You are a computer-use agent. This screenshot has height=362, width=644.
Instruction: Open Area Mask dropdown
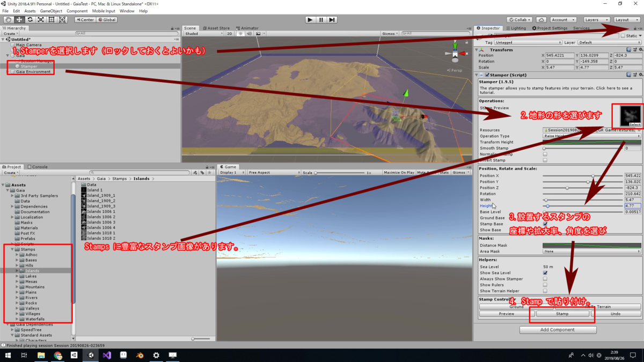coord(592,251)
